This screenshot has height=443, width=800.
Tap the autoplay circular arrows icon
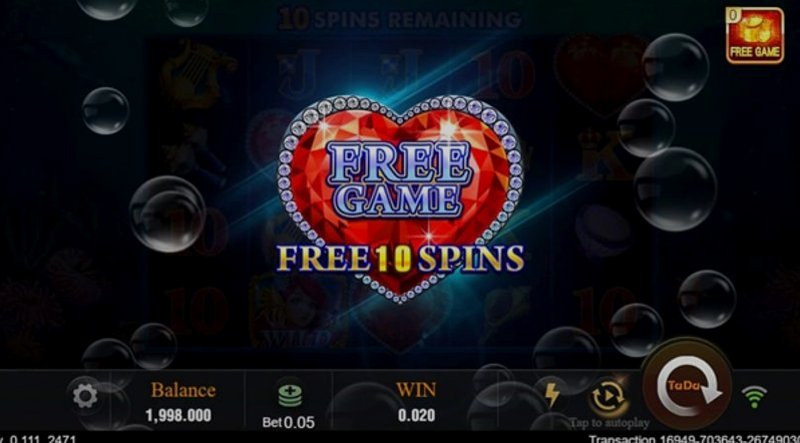[x=608, y=397]
